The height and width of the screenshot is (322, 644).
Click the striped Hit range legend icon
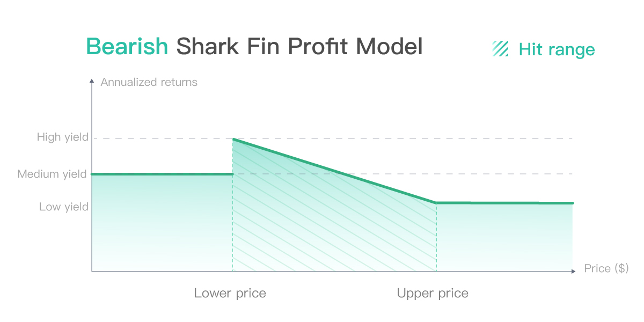pos(500,49)
